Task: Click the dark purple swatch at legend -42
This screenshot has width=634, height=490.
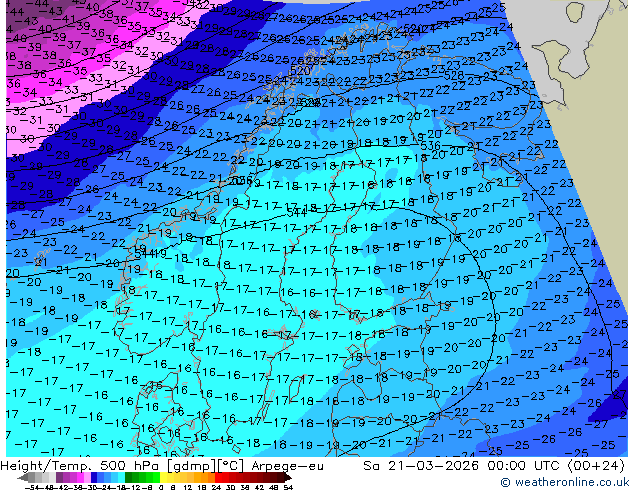Action: pos(59,478)
